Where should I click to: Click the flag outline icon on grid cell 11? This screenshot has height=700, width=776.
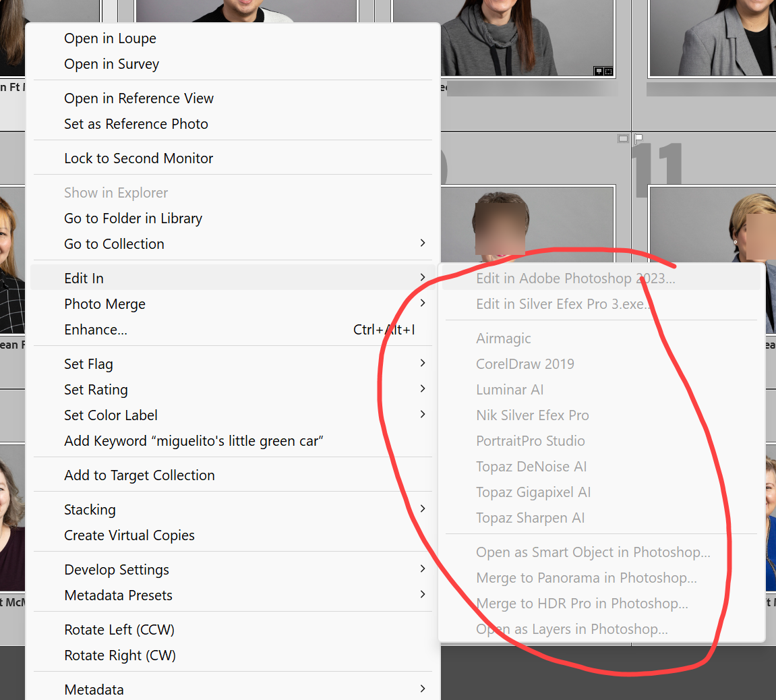tap(639, 139)
